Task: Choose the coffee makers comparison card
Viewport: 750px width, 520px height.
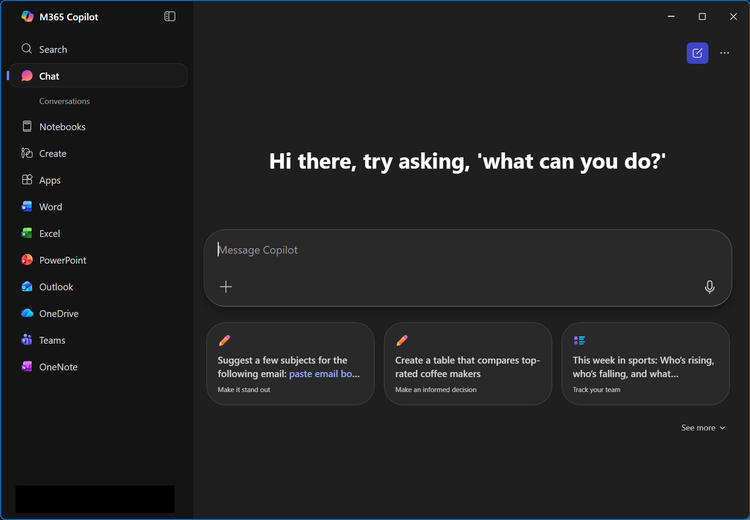Action: [x=467, y=364]
